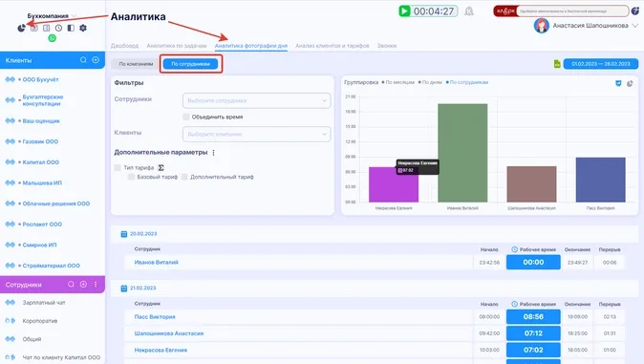
Task: Open client Газовик ООО
Action: pos(40,141)
